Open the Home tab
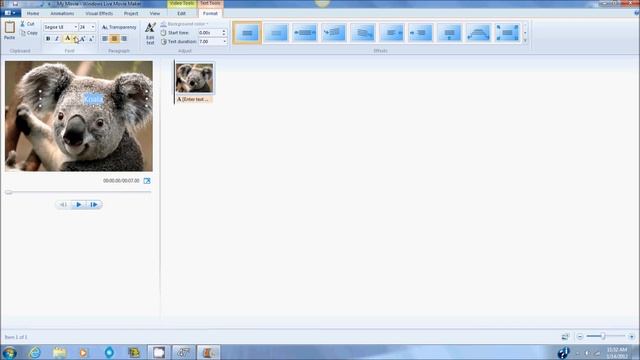 pos(33,13)
